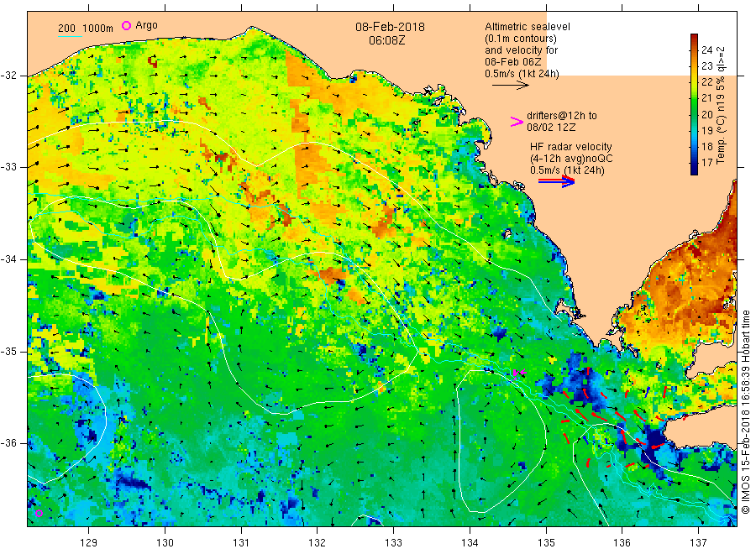The image size is (756, 554).
Task: Click the latitude label -32
Action: [x=8, y=76]
